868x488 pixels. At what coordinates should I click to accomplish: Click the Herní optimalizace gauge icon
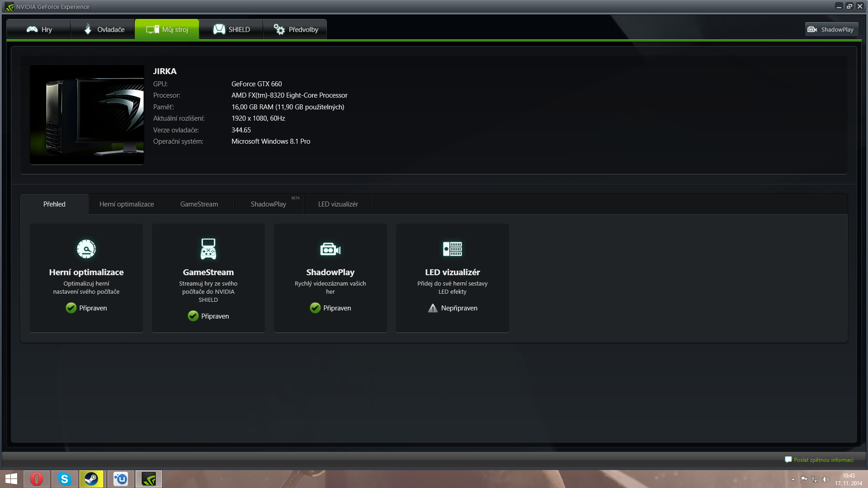(x=86, y=249)
